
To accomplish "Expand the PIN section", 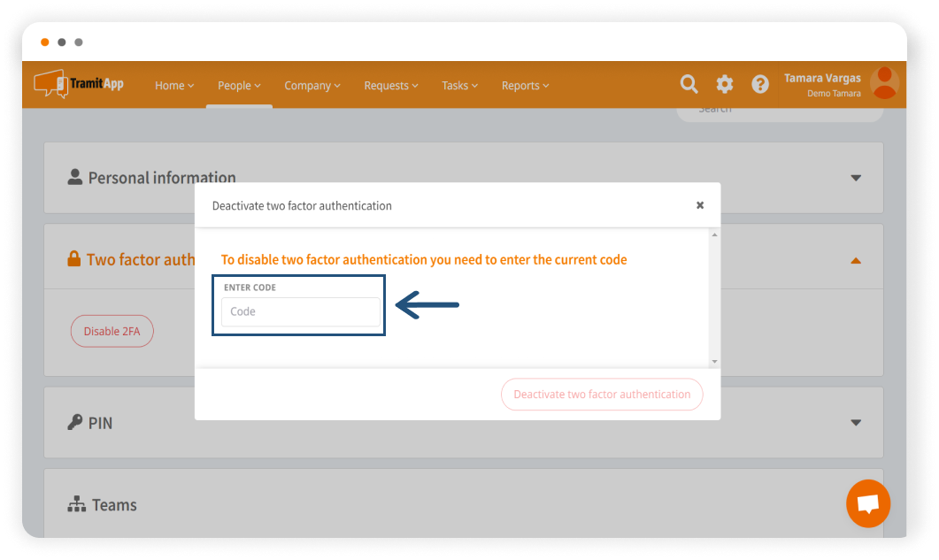I will [x=855, y=423].
